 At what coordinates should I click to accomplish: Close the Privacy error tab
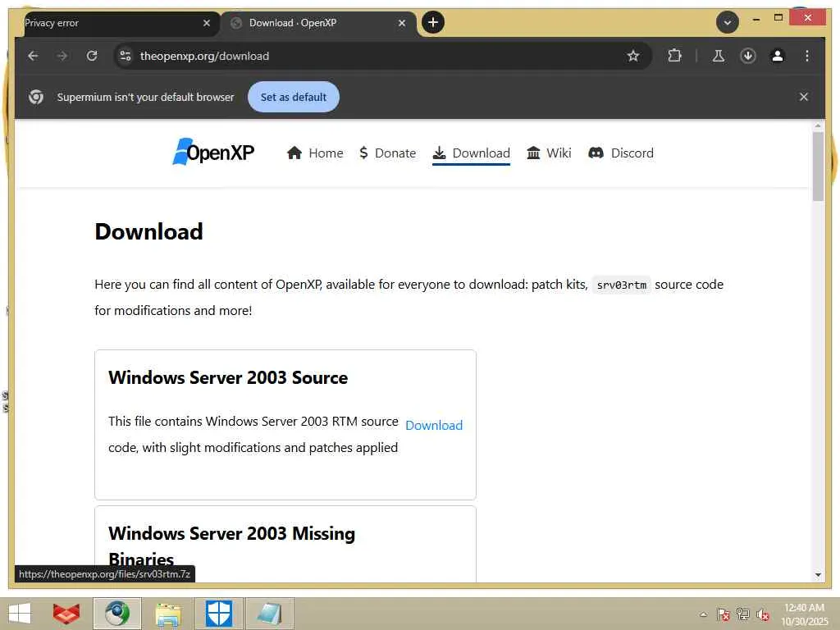click(207, 23)
